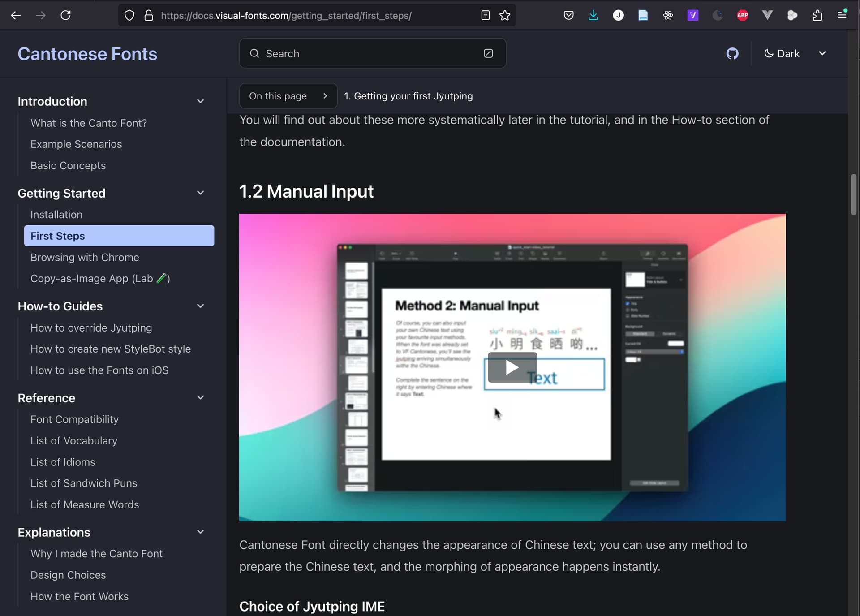
Task: Click the browser back arrow
Action: coord(16,15)
